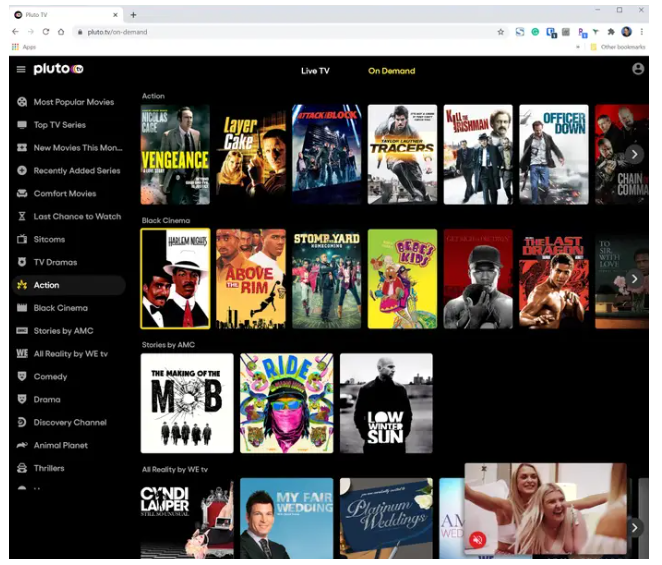Screen dimensions: 662x565
Task: Open the Vengeance movie poster
Action: 175,155
